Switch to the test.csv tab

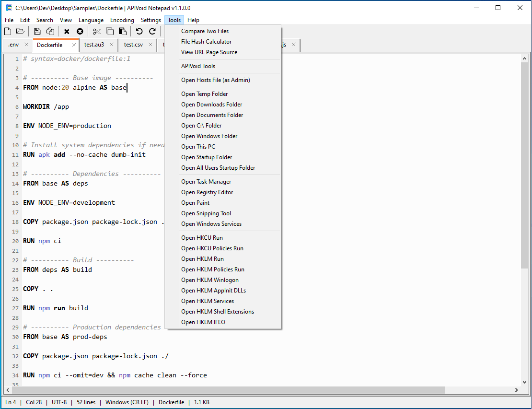click(x=133, y=45)
